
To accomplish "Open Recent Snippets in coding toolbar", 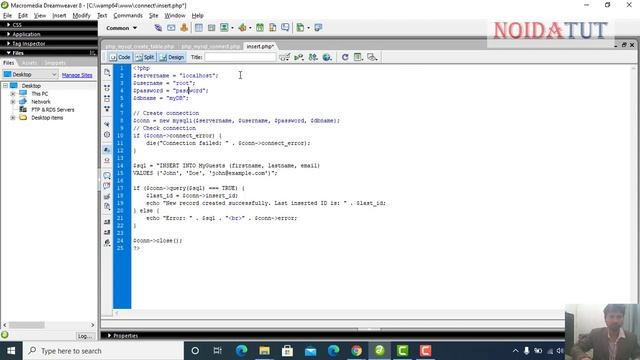I will (107, 207).
